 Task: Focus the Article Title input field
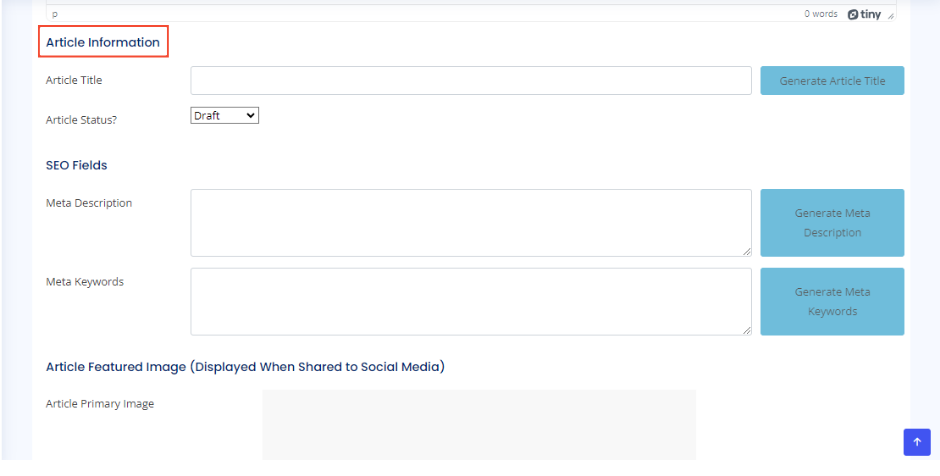pyautogui.click(x=471, y=81)
